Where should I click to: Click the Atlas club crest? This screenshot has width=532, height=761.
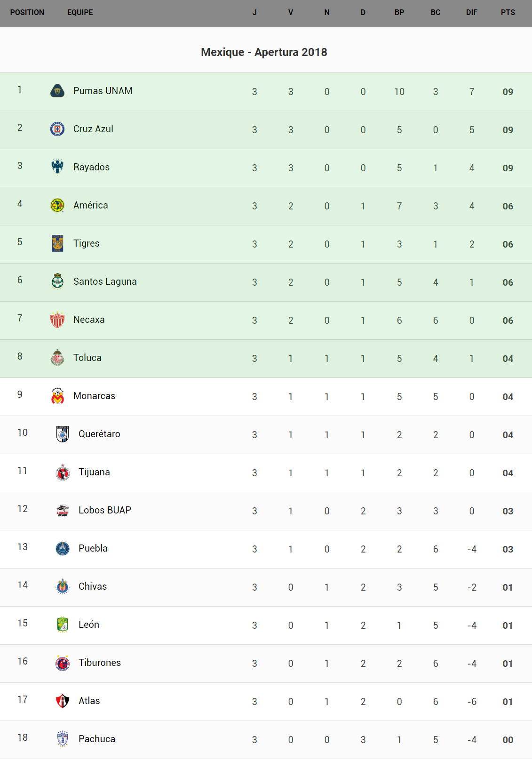63,701
